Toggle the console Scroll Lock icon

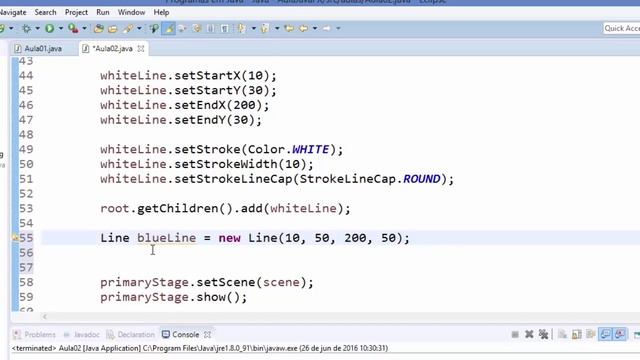click(x=577, y=335)
